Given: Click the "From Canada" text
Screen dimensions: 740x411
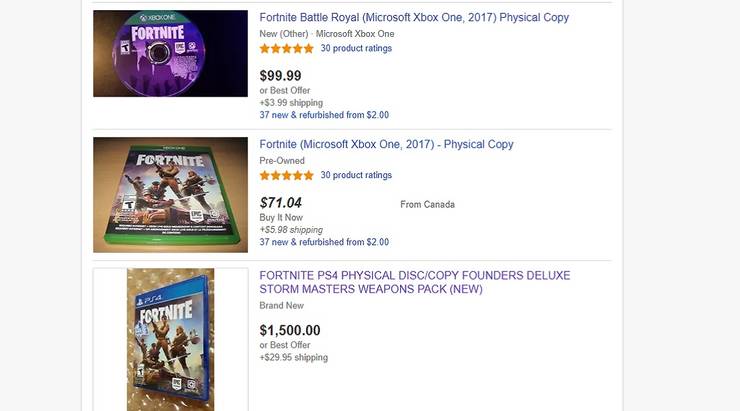Looking at the screenshot, I should (x=427, y=205).
